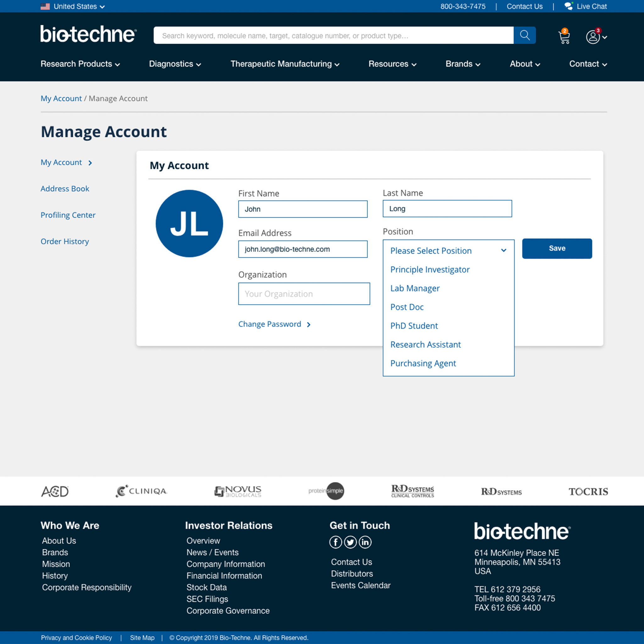Click the ProteinSimple brand logo

[326, 491]
